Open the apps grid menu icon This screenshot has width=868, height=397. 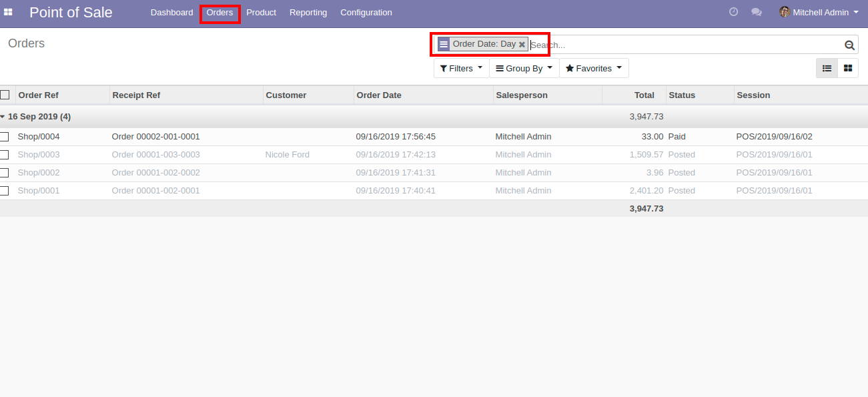click(9, 12)
